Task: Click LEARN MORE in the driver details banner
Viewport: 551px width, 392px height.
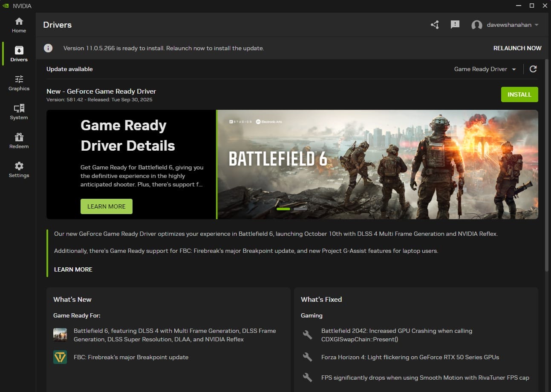Action: (x=106, y=206)
